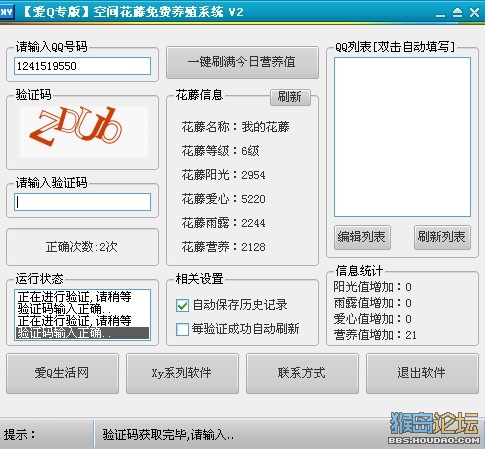Viewport: 485px width, 449px height.
Task: Close the 花藤 window
Action: (x=474, y=13)
